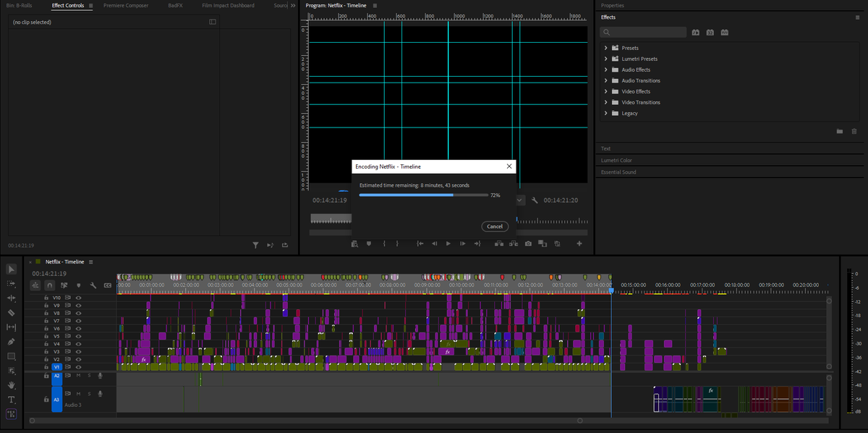The image size is (868, 433).
Task: Toggle Snap in Timeline magnet button
Action: click(50, 285)
